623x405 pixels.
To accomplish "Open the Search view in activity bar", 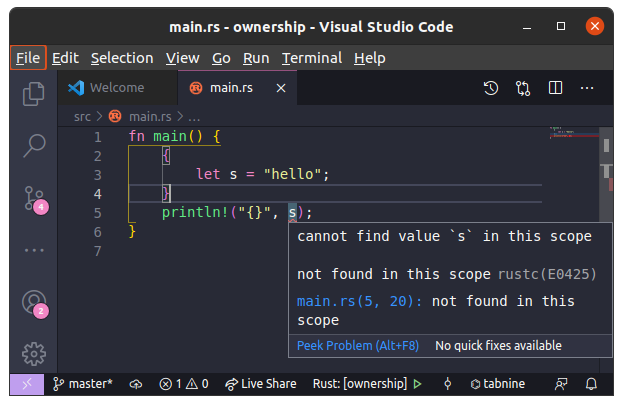I will [x=34, y=145].
